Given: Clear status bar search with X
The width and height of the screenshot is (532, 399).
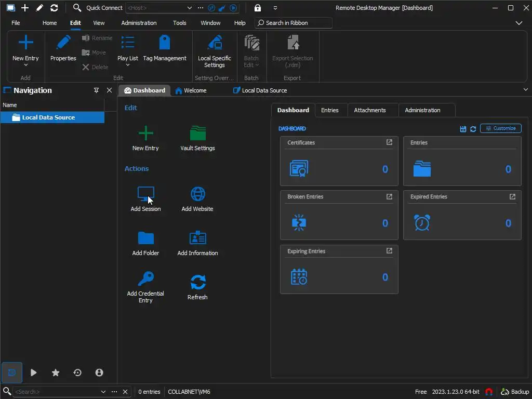Looking at the screenshot, I should pos(125,392).
